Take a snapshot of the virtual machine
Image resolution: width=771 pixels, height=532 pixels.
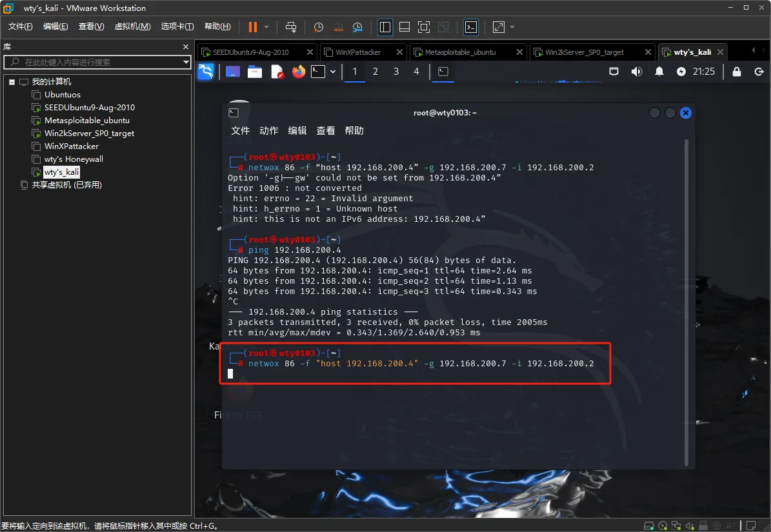click(x=319, y=27)
